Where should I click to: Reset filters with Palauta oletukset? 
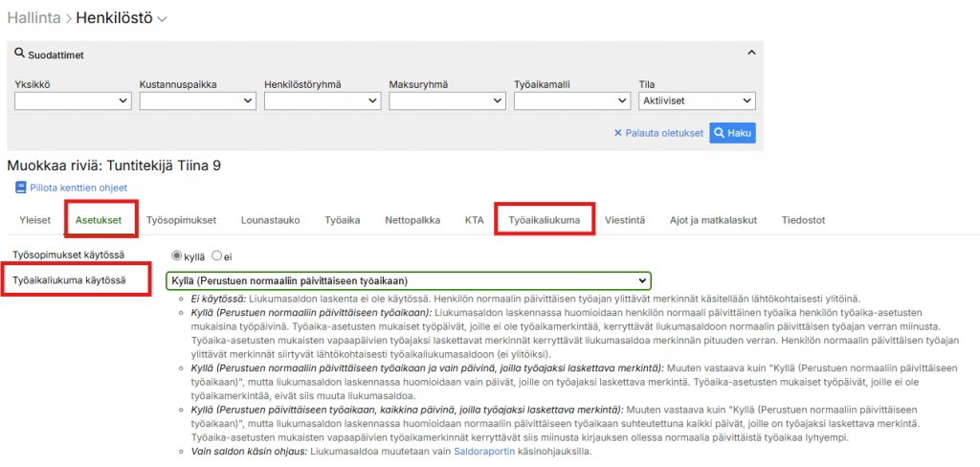click(x=658, y=133)
